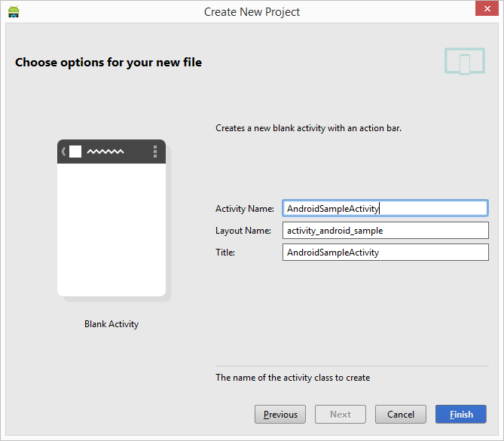Click the phone and tablet icon in header
The image size is (504, 441).
(463, 62)
